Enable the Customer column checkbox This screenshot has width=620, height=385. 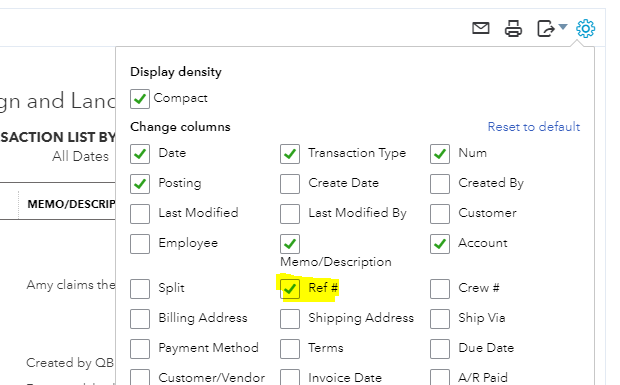440,214
